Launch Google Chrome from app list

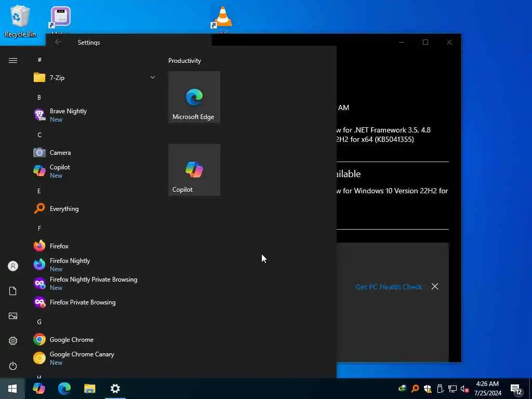(95, 339)
